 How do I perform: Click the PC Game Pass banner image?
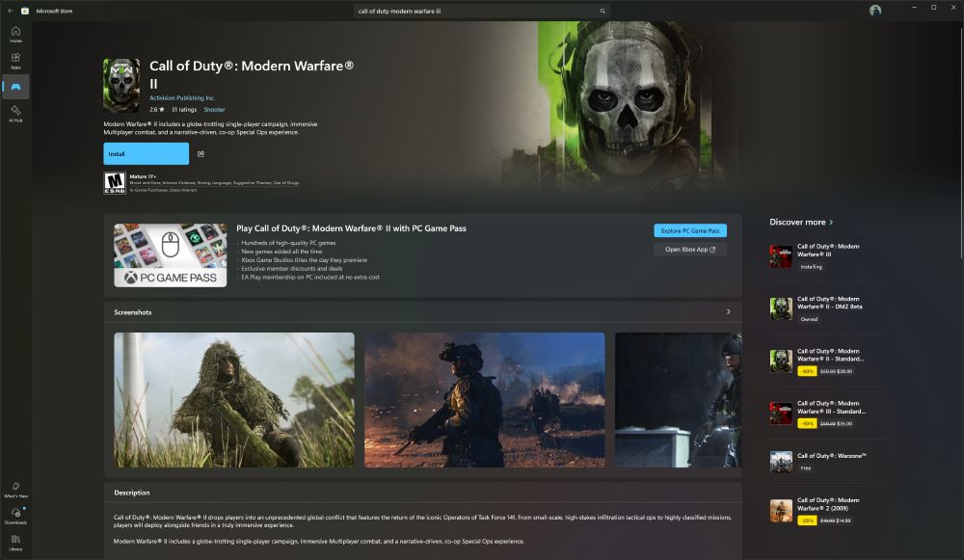(171, 255)
